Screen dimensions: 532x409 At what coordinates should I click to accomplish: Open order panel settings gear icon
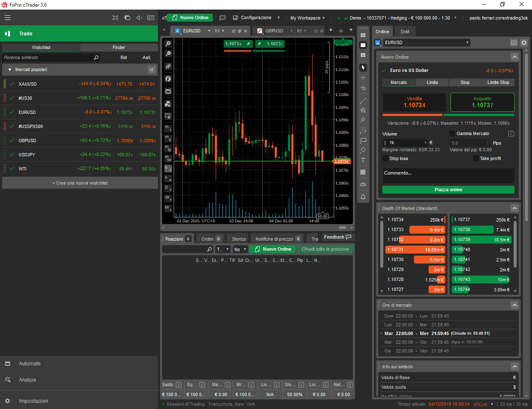pyautogui.click(x=524, y=42)
